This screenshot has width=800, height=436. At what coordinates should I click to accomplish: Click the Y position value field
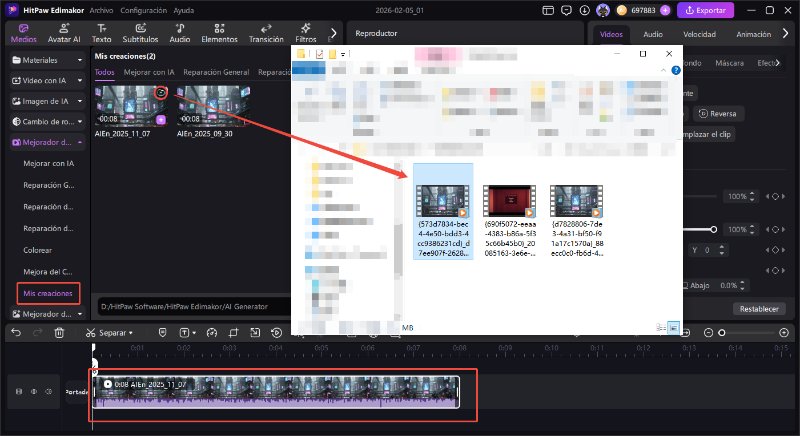tap(709, 250)
